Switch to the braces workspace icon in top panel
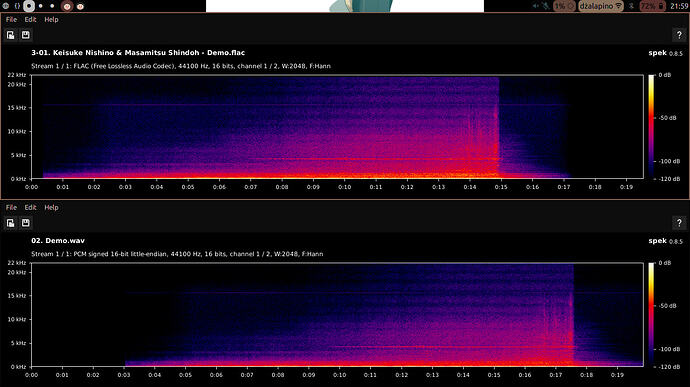The width and height of the screenshot is (690, 387). 17,6
